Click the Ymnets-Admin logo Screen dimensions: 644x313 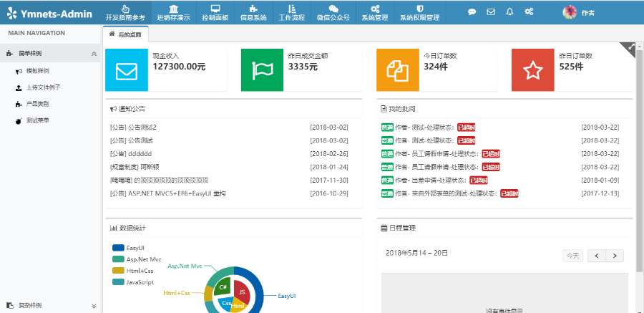click(x=50, y=14)
